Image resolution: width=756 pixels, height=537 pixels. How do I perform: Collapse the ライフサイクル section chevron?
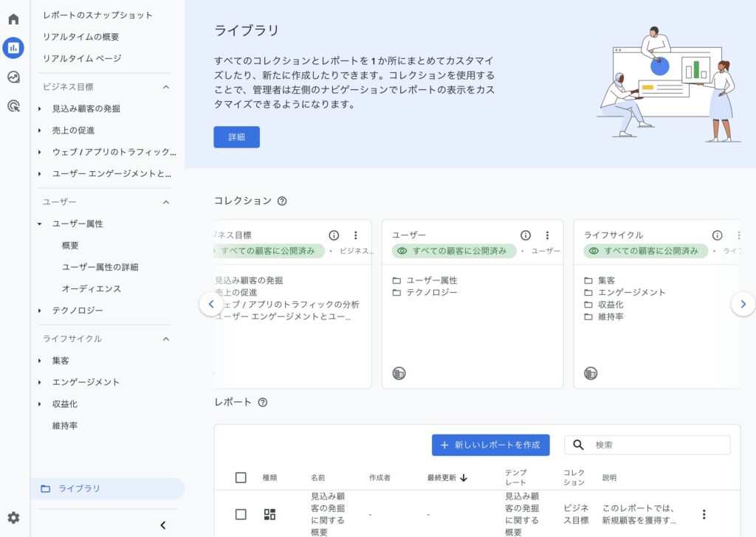[x=165, y=339]
